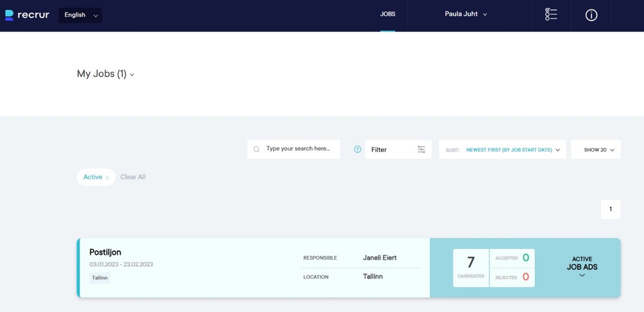This screenshot has height=312, width=644.
Task: Click the info circle icon
Action: pos(591,15)
